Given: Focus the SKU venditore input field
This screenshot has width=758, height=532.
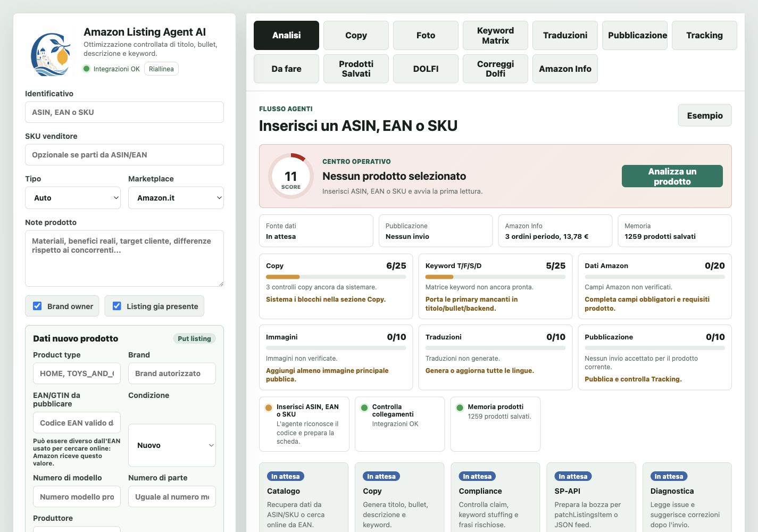Looking at the screenshot, I should tap(124, 155).
